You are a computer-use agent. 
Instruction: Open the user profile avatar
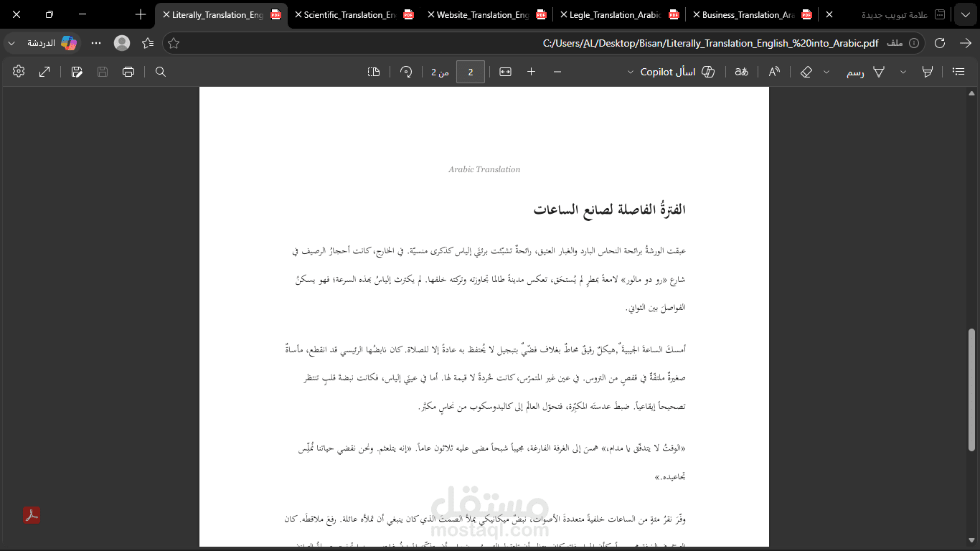122,43
